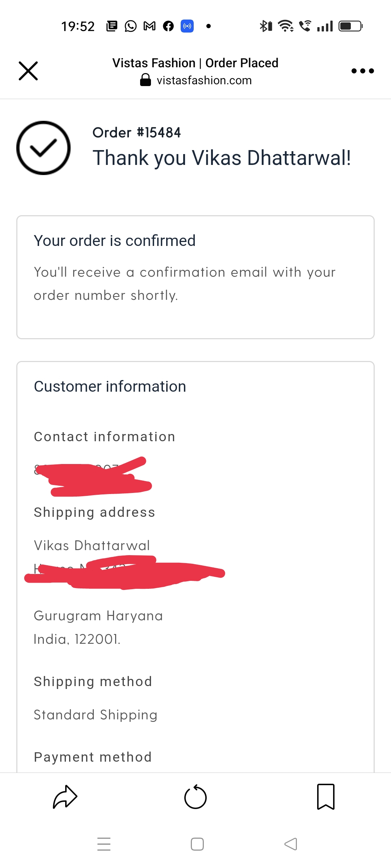Tap the padlock site security icon
Image resolution: width=391 pixels, height=868 pixels.
146,80
